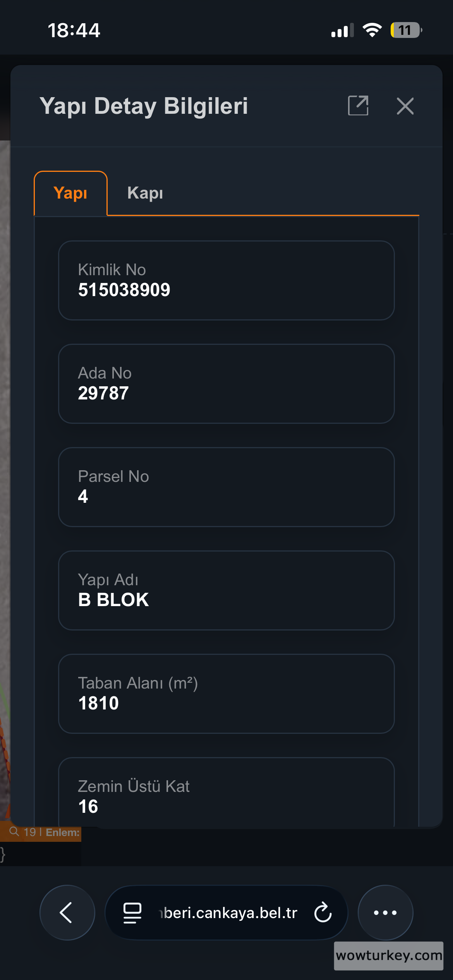Tap the page settings icon in address bar
The height and width of the screenshot is (980, 453).
pos(132,912)
